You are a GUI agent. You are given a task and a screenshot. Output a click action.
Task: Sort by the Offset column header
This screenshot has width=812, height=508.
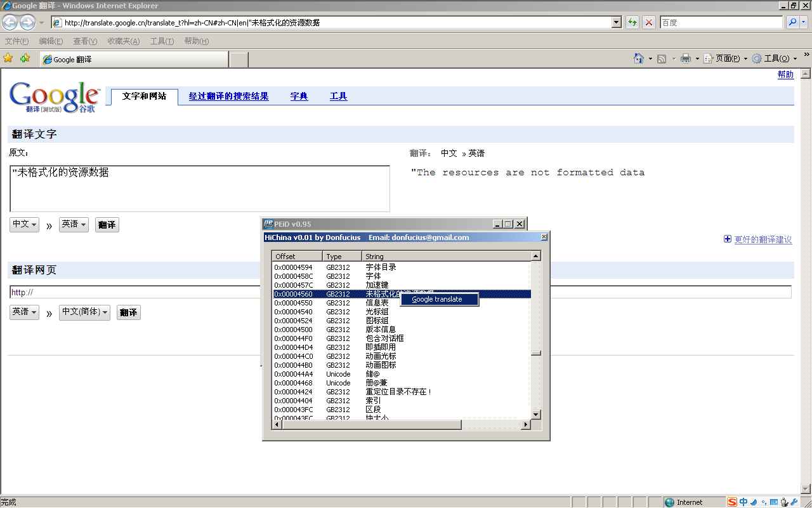pyautogui.click(x=298, y=256)
